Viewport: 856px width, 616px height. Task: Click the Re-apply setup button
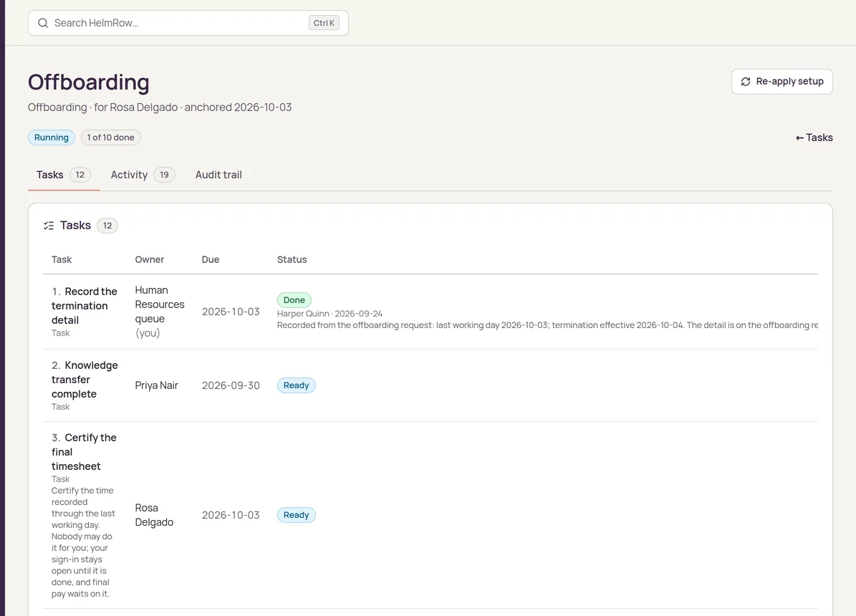[782, 82]
